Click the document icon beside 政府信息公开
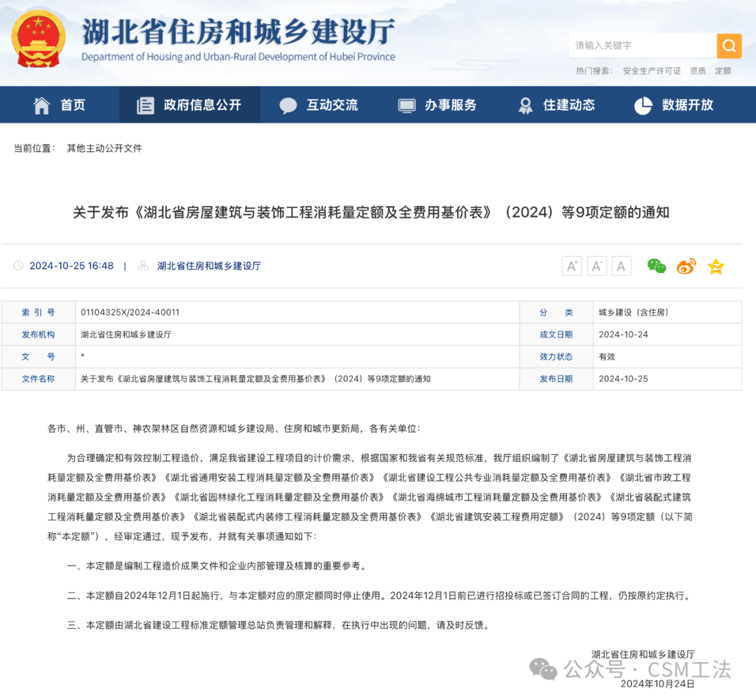The width and height of the screenshot is (756, 700). pyautogui.click(x=145, y=105)
